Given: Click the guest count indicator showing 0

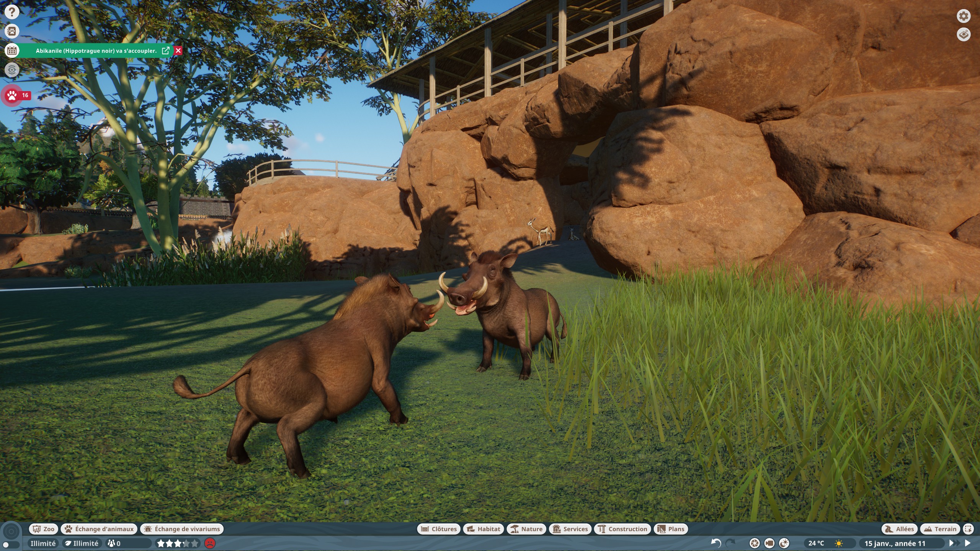Looking at the screenshot, I should pyautogui.click(x=128, y=543).
